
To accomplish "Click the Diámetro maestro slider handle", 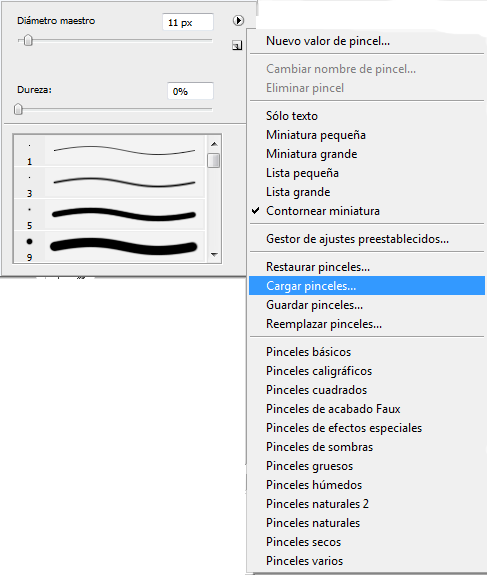I will (28, 40).
